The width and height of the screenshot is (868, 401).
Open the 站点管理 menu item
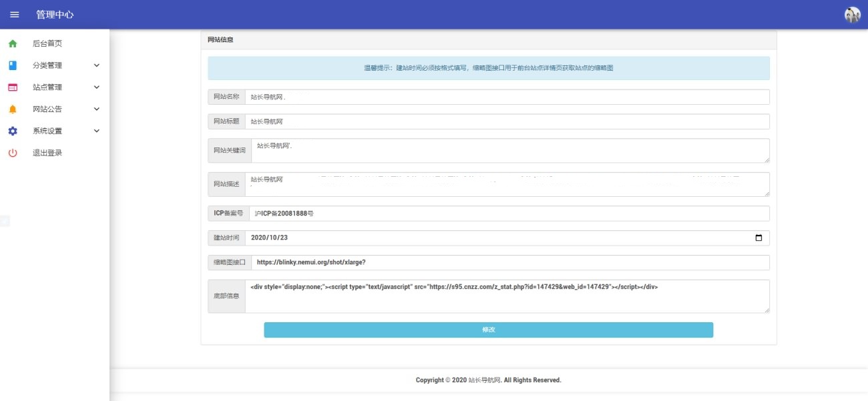[x=55, y=87]
